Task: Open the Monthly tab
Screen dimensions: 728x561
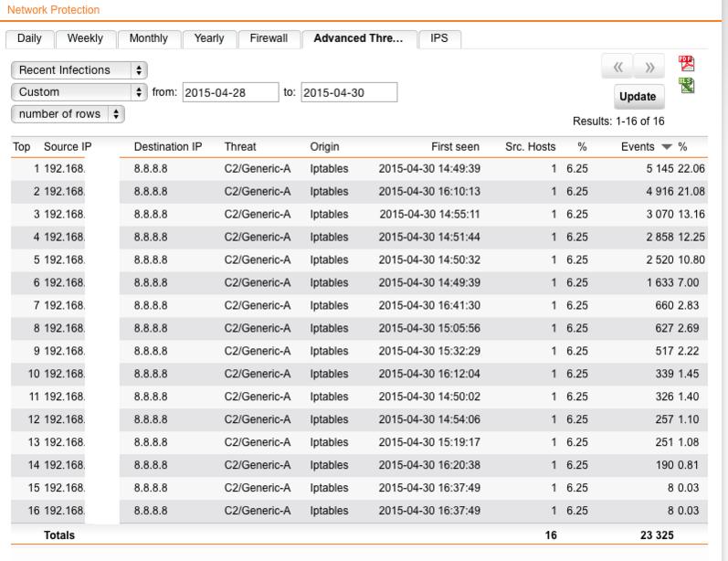Action: tap(148, 38)
